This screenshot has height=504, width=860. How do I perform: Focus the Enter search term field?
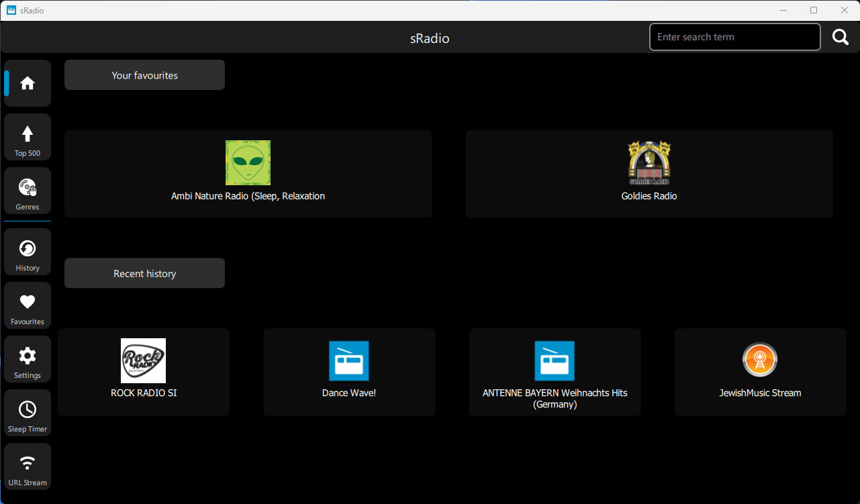(x=735, y=37)
